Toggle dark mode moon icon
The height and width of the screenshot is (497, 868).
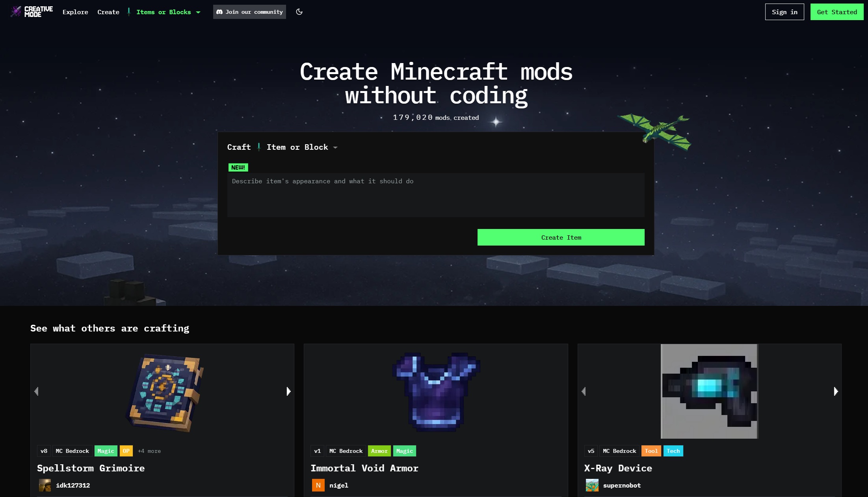click(299, 12)
